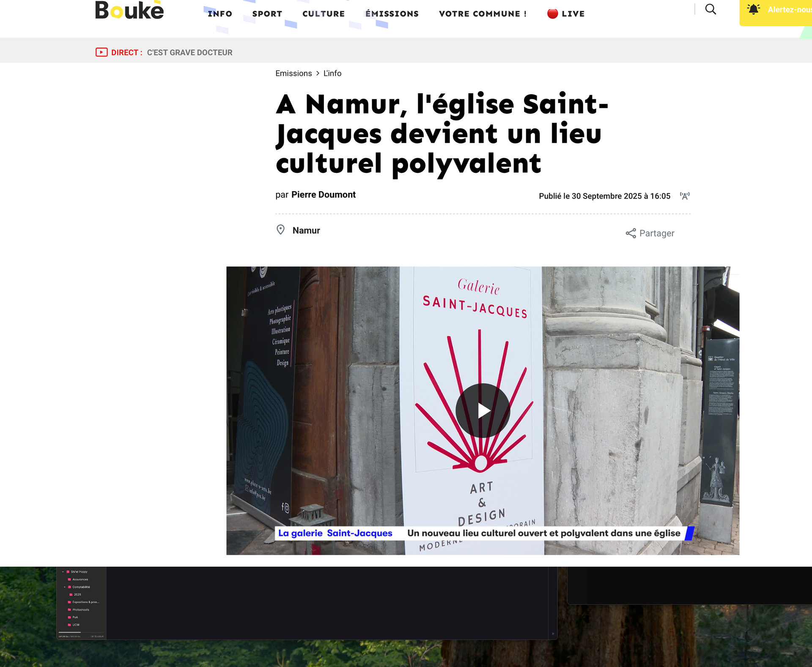Click the Emissions breadcrumb link
This screenshot has height=667, width=812.
tap(294, 73)
